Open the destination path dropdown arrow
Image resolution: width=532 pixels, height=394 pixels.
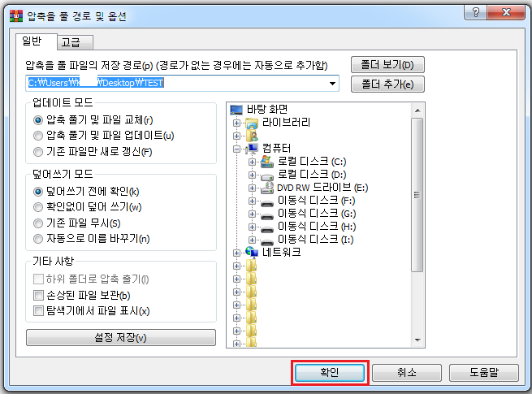click(x=332, y=83)
